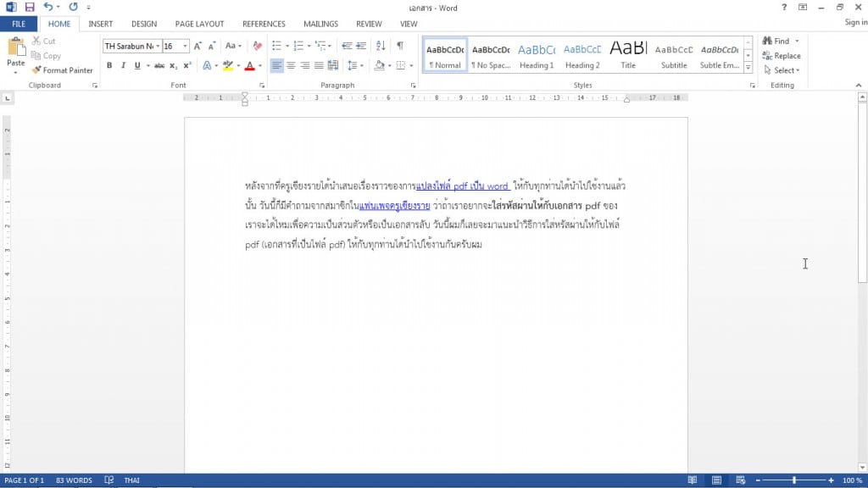
Task: Click the 'แฟนเพจครูเชียงราย' hyperlink
Action: tap(395, 206)
